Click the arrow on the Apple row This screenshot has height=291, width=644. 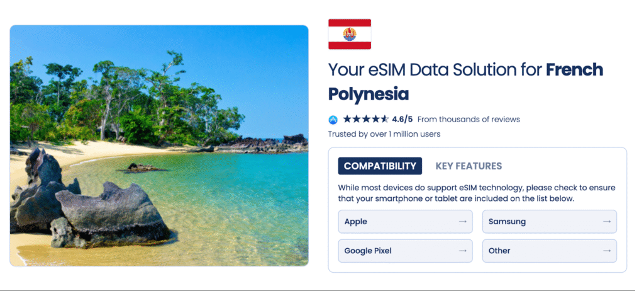point(462,222)
